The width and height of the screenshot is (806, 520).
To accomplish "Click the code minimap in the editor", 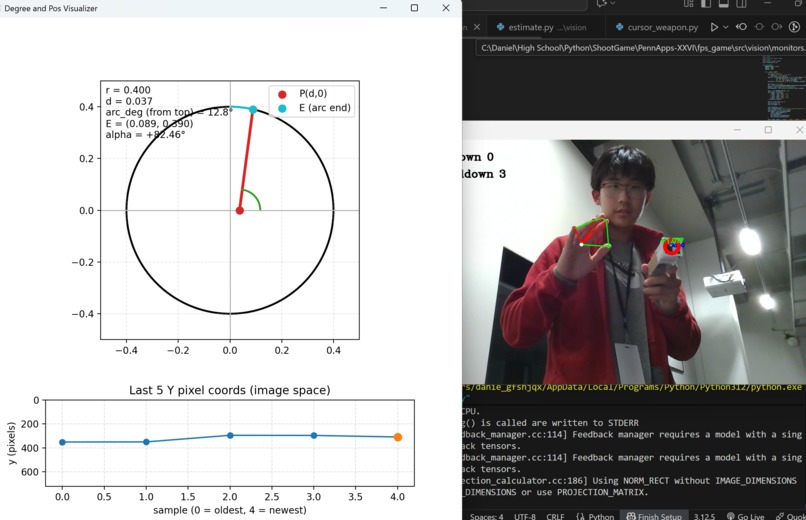I will (x=783, y=87).
